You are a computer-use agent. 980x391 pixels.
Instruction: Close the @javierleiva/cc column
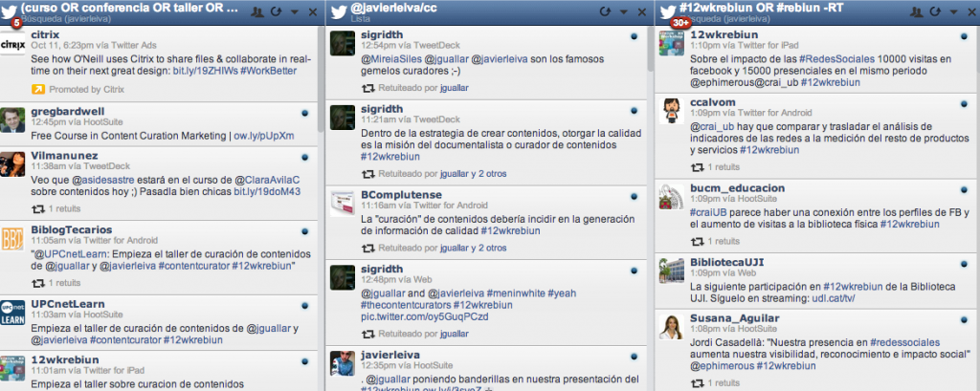click(x=642, y=11)
